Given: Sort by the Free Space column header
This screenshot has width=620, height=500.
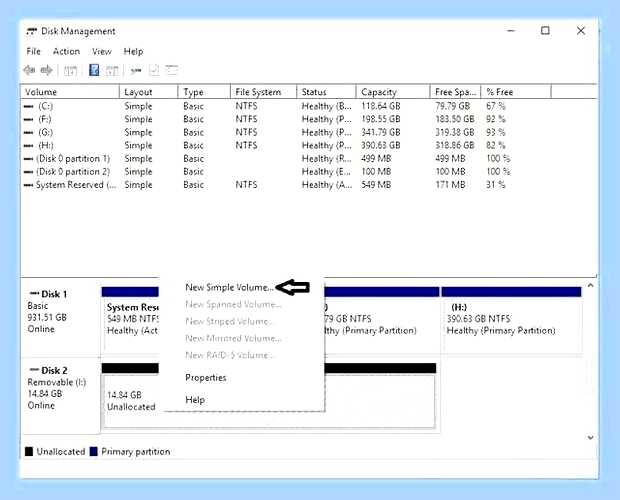Looking at the screenshot, I should (455, 92).
